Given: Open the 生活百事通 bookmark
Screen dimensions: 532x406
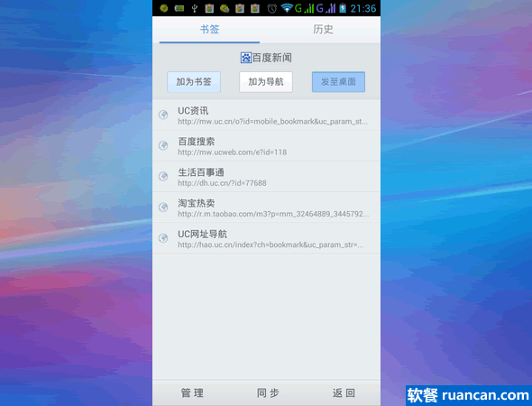Looking at the screenshot, I should (266, 177).
